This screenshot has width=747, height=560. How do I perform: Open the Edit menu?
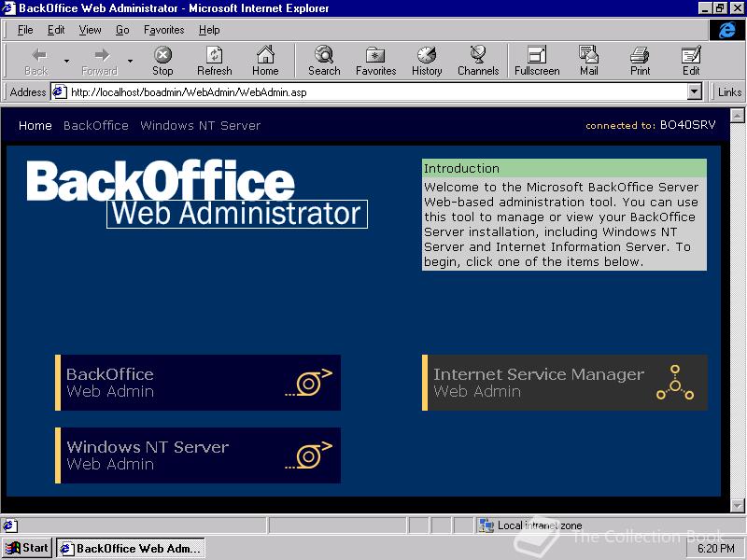[56, 30]
